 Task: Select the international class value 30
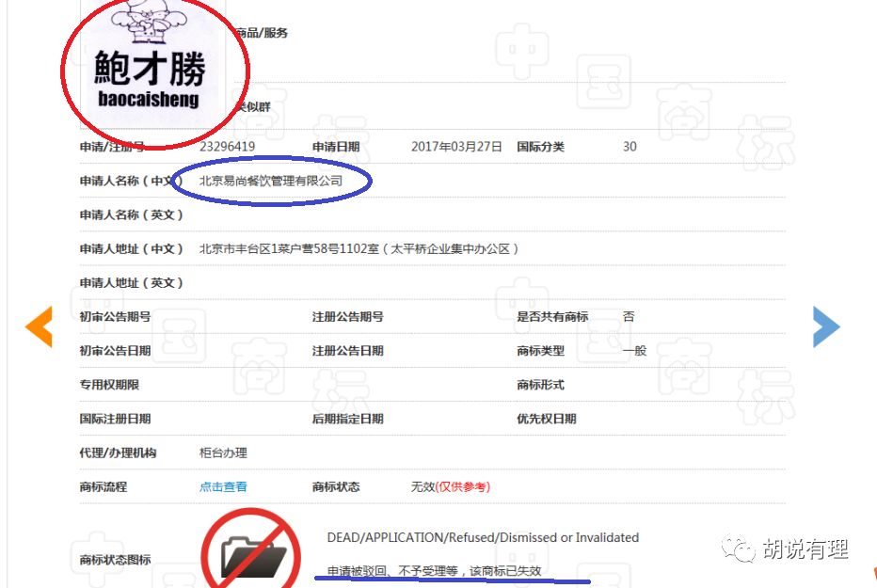pos(630,147)
